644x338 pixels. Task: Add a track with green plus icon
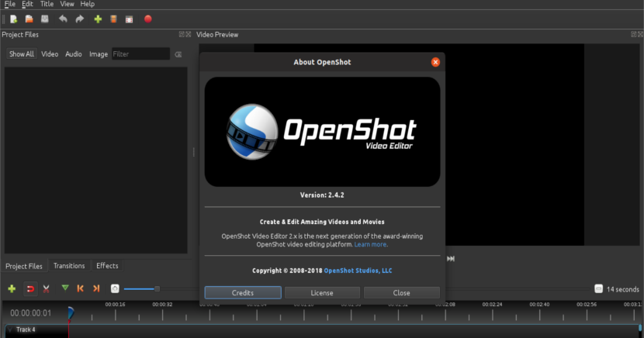(12, 289)
